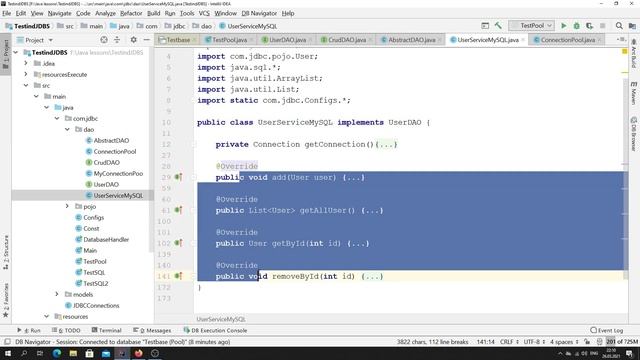Hide the Project tool window

point(147,40)
